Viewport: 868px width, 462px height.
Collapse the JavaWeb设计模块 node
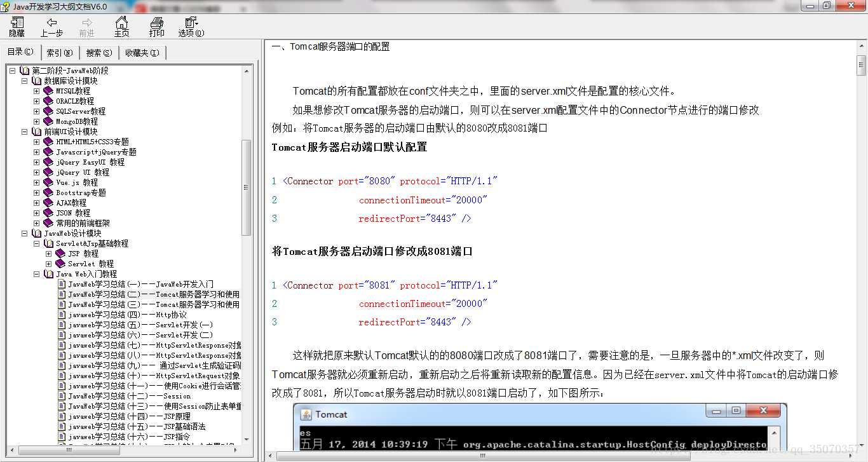tap(25, 233)
